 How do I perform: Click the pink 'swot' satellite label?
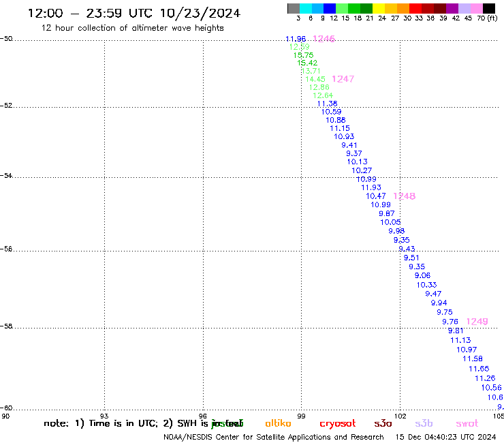click(x=467, y=423)
